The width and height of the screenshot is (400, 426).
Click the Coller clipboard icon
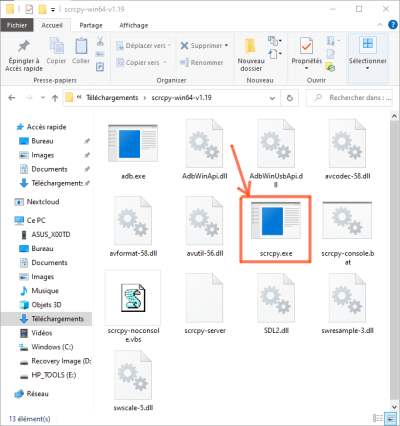(x=81, y=46)
